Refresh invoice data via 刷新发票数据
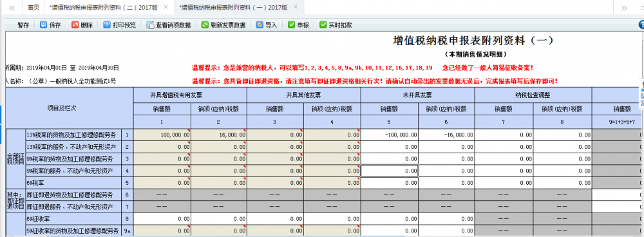The width and height of the screenshot is (644, 237). click(223, 25)
